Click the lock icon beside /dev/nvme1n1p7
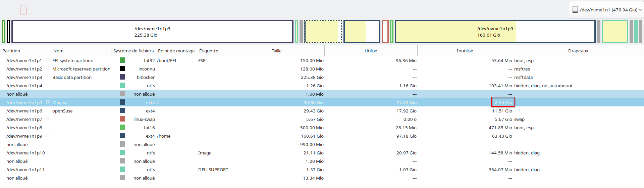This screenshot has height=188, width=644. click(48, 119)
